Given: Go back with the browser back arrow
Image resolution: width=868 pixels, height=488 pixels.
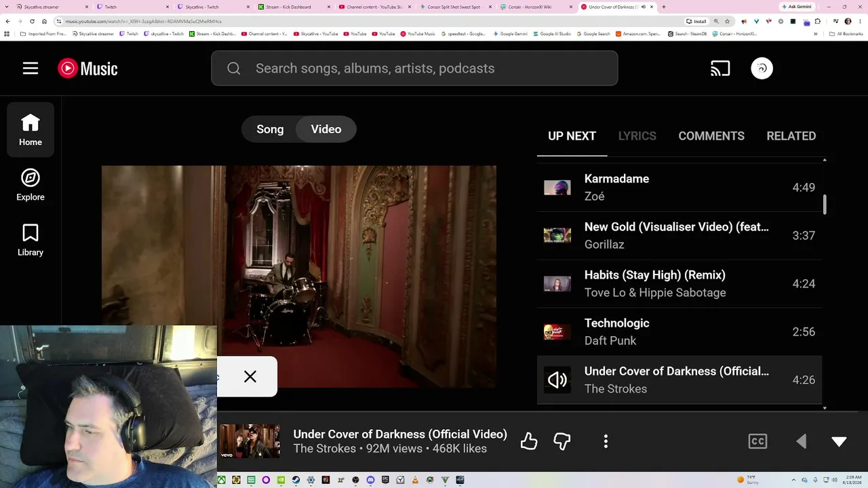Looking at the screenshot, I should [8, 21].
